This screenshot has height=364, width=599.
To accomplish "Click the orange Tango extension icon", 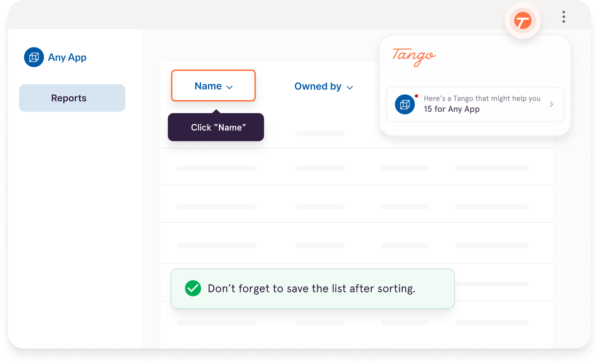I will (x=523, y=21).
